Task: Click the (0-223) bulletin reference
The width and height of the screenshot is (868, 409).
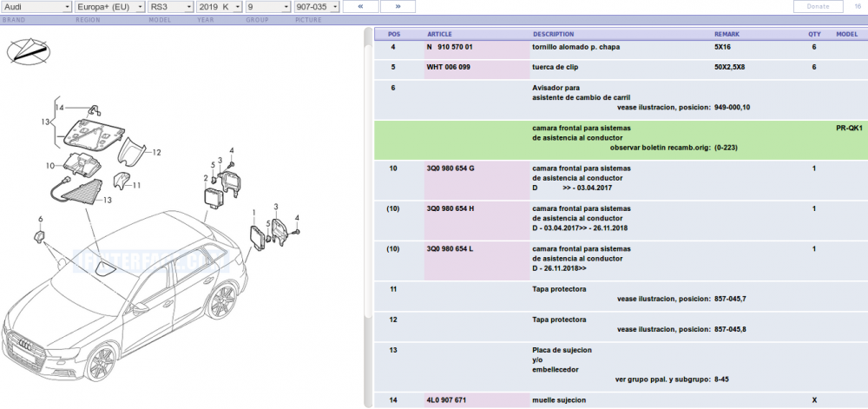Action: click(x=726, y=148)
